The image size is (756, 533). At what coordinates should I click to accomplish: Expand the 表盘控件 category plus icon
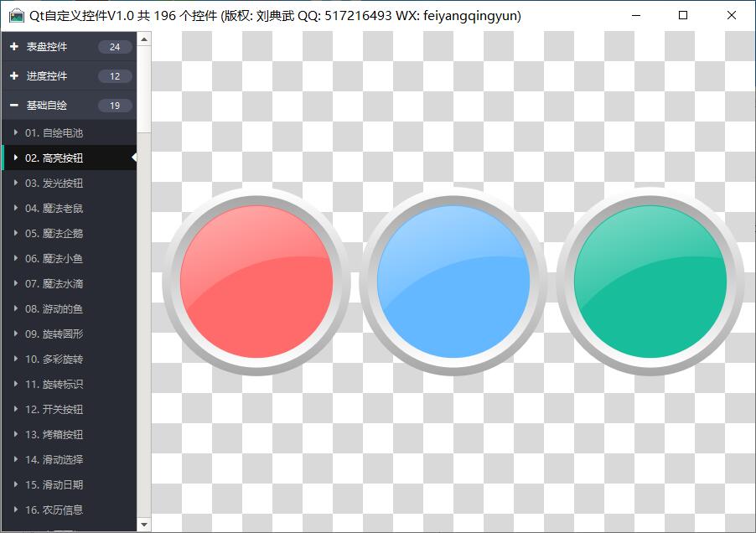click(14, 47)
